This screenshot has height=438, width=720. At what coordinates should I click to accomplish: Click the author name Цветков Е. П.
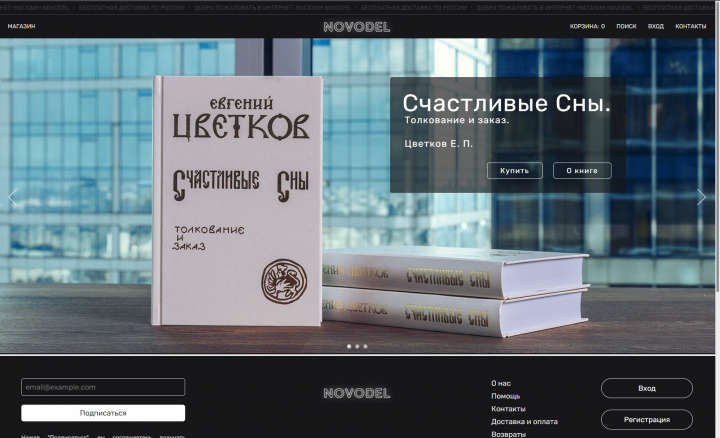click(438, 144)
